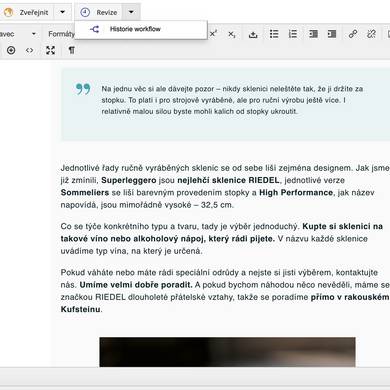This screenshot has width=390, height=390.
Task: Click the Revize button
Action: [x=99, y=12]
